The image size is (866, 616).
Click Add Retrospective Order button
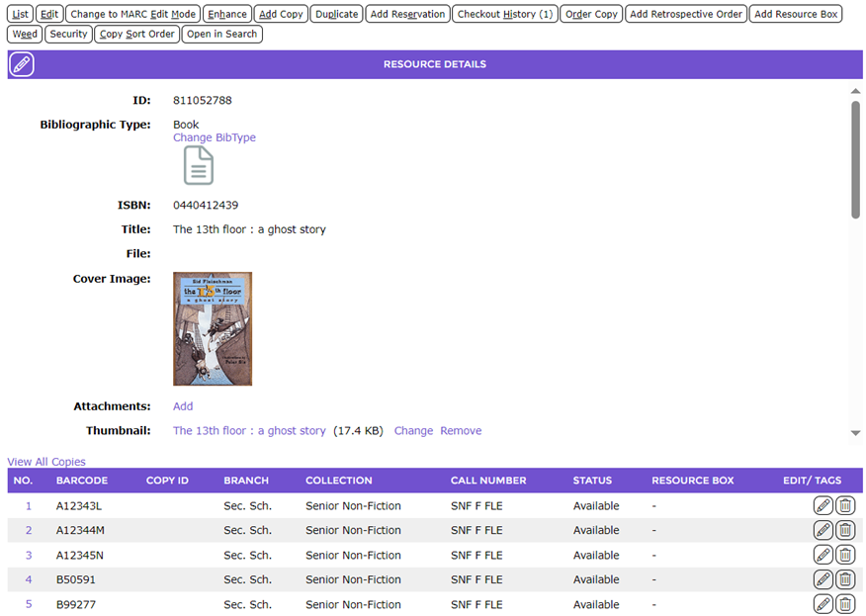[x=686, y=14]
